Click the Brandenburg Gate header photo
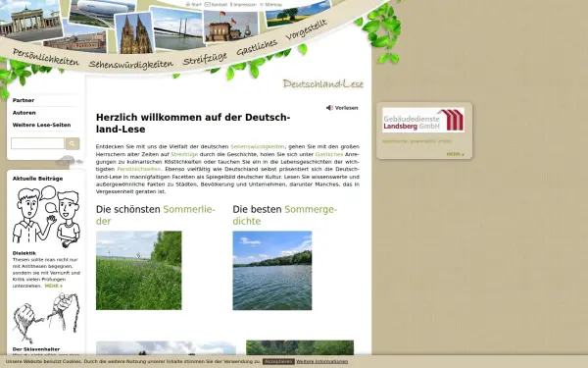 pos(30,21)
